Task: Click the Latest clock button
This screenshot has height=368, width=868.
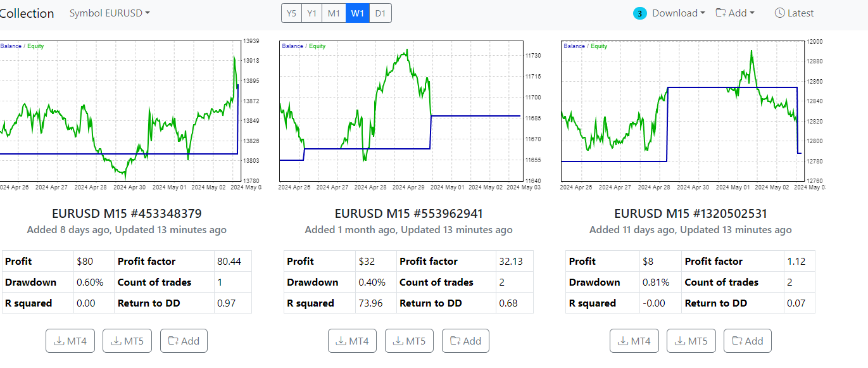Action: (x=794, y=13)
